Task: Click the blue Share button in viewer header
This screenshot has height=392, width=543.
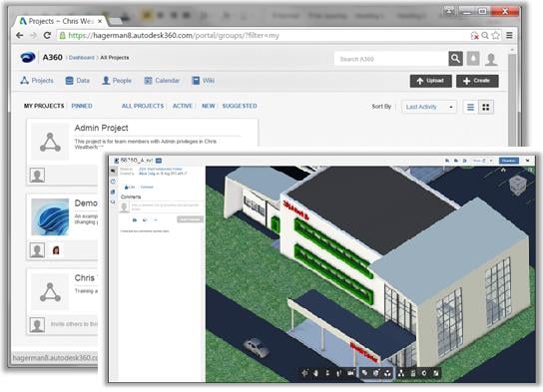Action: (x=509, y=161)
